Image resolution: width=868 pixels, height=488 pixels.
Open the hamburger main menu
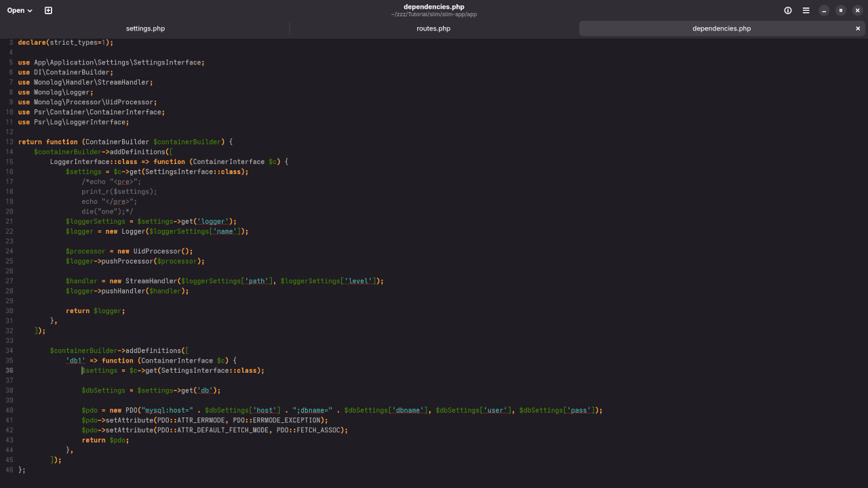click(x=806, y=10)
